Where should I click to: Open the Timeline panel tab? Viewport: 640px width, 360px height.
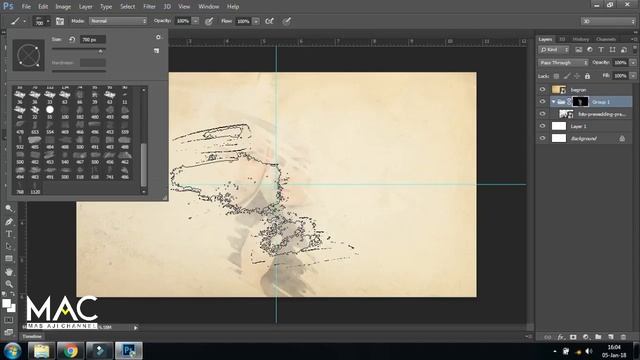[x=32, y=337]
